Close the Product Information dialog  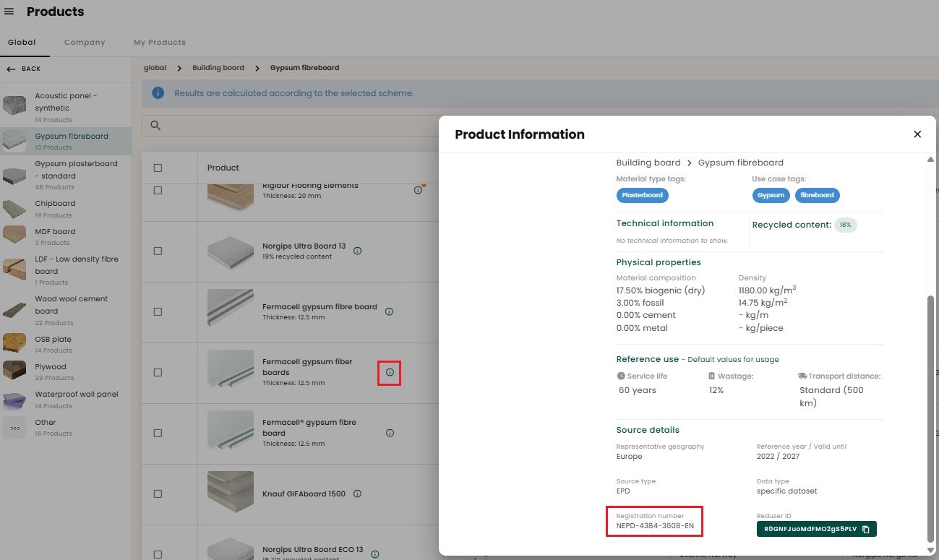pos(917,134)
